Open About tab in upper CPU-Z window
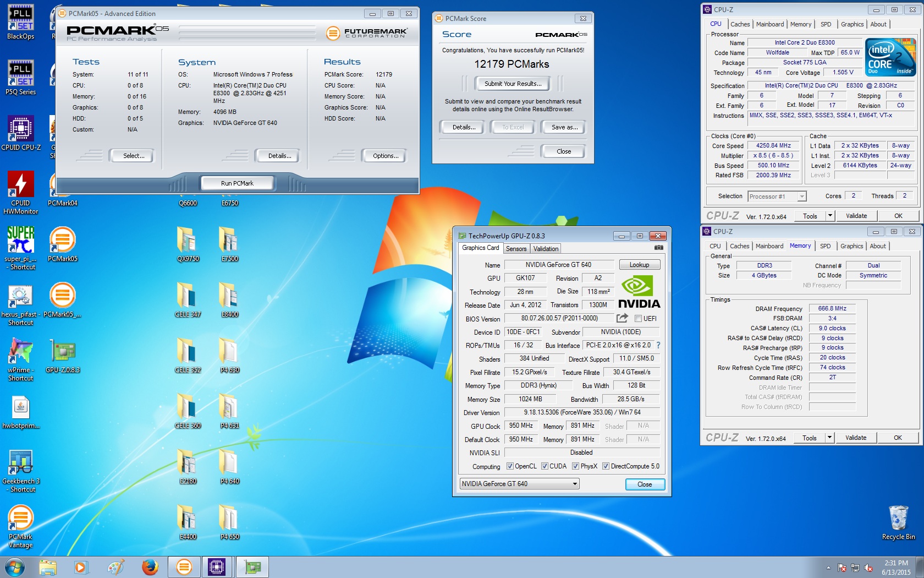The height and width of the screenshot is (578, 924). click(x=878, y=24)
